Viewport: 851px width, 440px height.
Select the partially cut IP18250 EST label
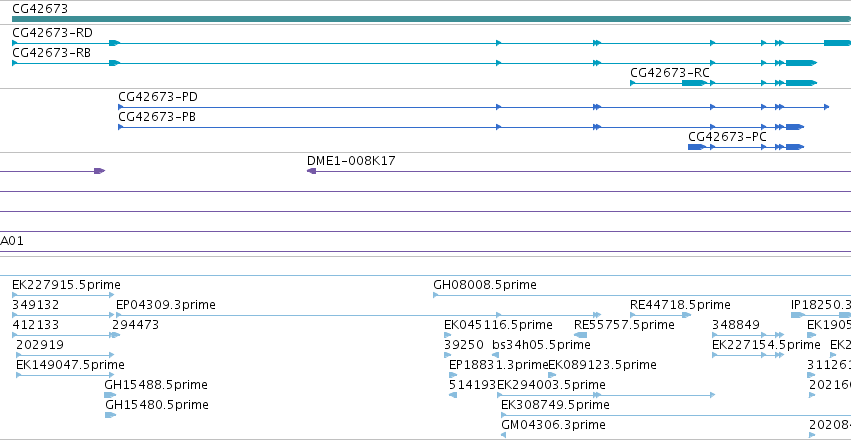pyautogui.click(x=821, y=305)
